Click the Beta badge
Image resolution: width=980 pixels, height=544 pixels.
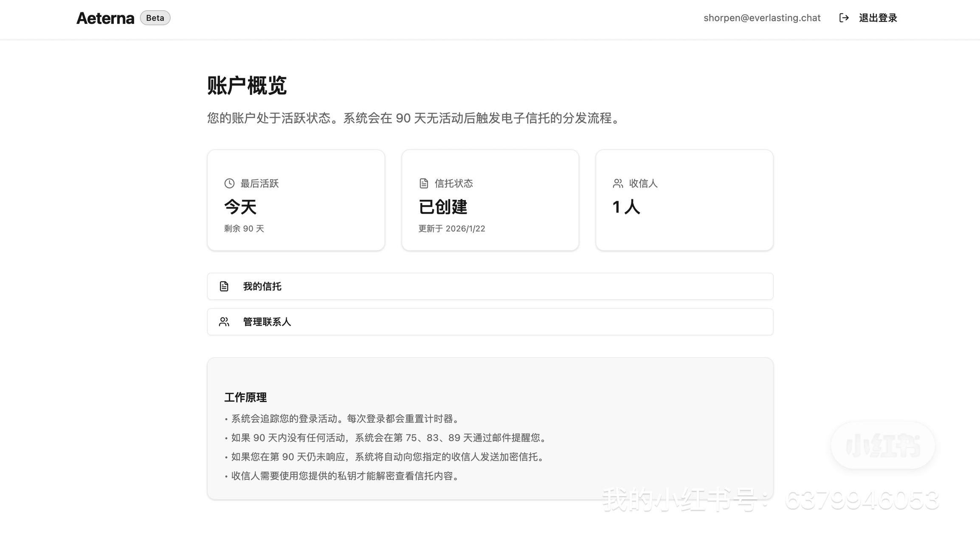pyautogui.click(x=155, y=18)
